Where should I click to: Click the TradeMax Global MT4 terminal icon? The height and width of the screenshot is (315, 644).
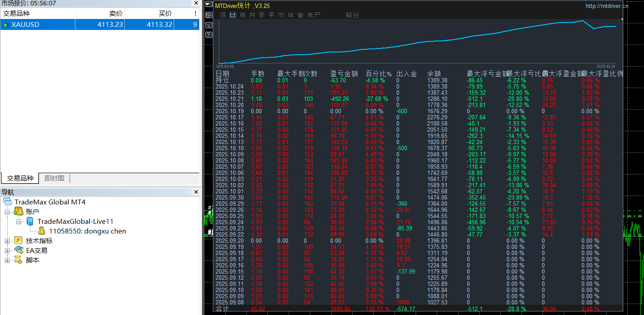click(7, 202)
